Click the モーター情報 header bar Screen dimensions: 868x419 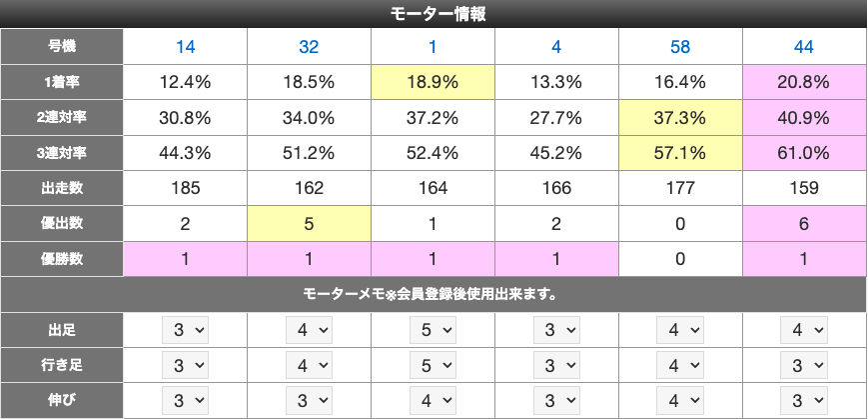(x=434, y=14)
